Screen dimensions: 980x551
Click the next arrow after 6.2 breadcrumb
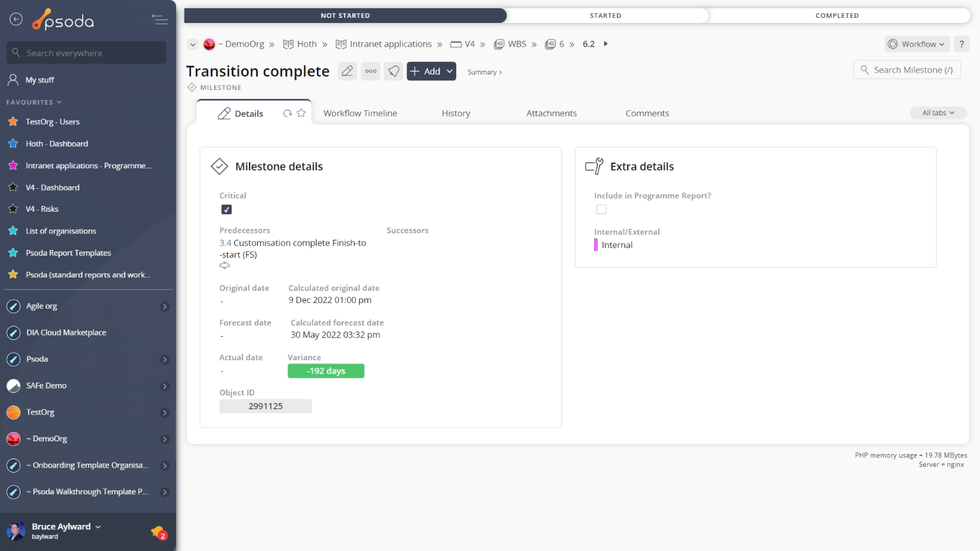click(605, 44)
